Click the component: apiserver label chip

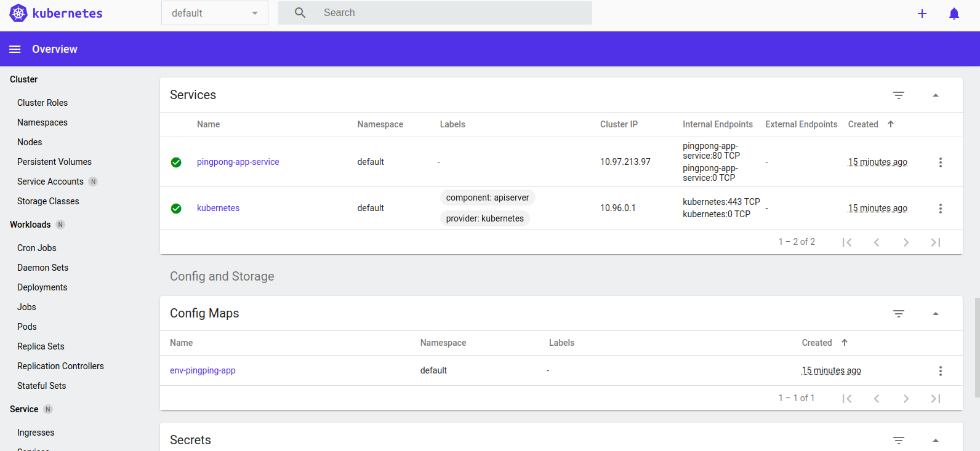[488, 198]
